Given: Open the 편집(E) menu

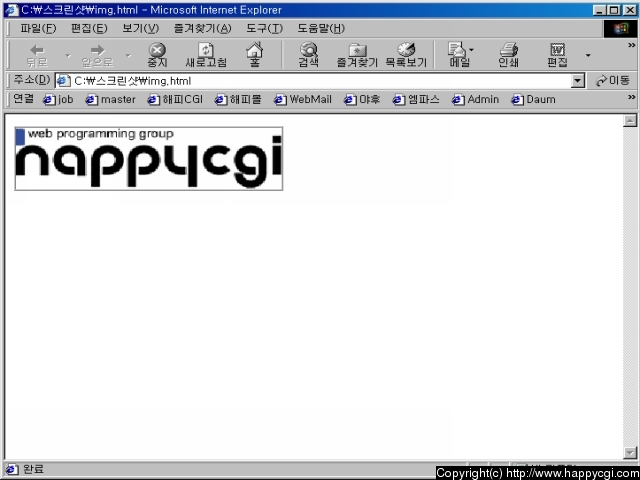Looking at the screenshot, I should pos(89,28).
